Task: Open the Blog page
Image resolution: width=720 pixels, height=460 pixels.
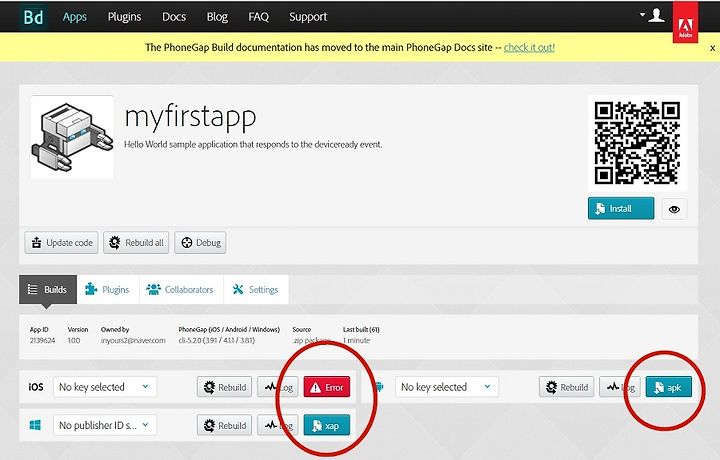Action: tap(217, 17)
